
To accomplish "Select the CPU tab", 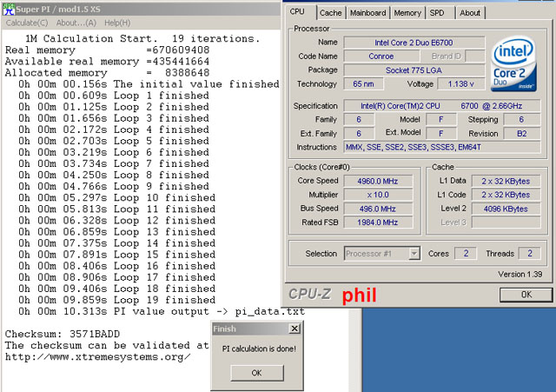I will pos(298,12).
